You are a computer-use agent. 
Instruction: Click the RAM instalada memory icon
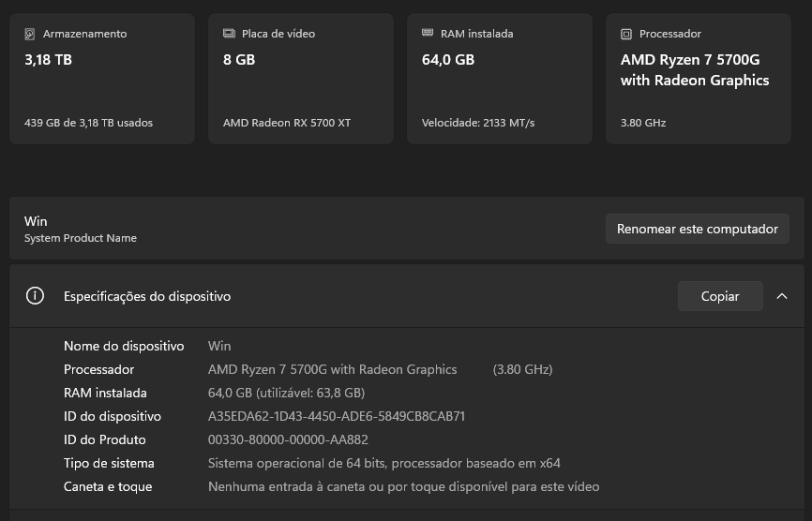[429, 34]
